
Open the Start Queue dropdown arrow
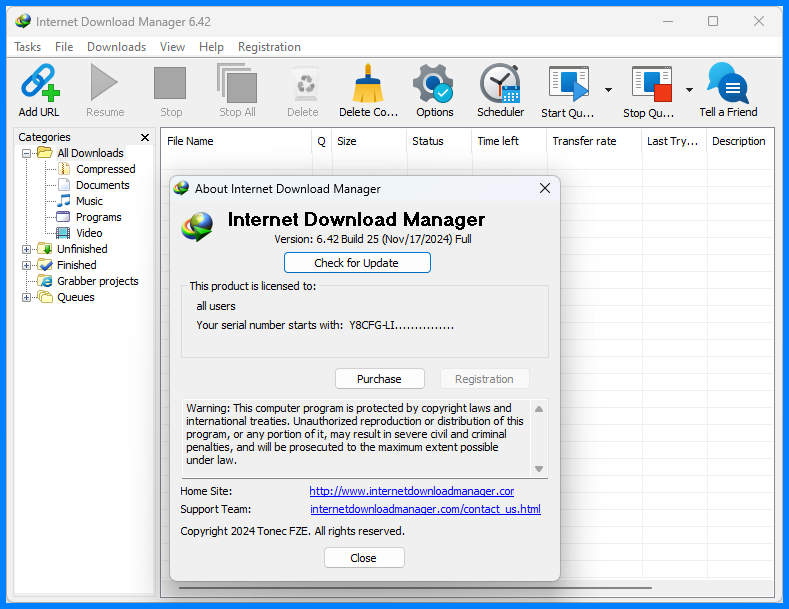(608, 90)
